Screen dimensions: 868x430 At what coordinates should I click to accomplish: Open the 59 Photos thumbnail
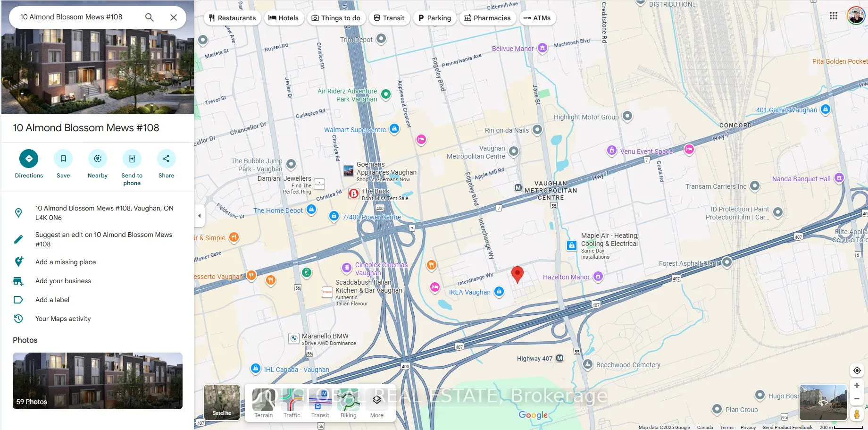pyautogui.click(x=98, y=380)
